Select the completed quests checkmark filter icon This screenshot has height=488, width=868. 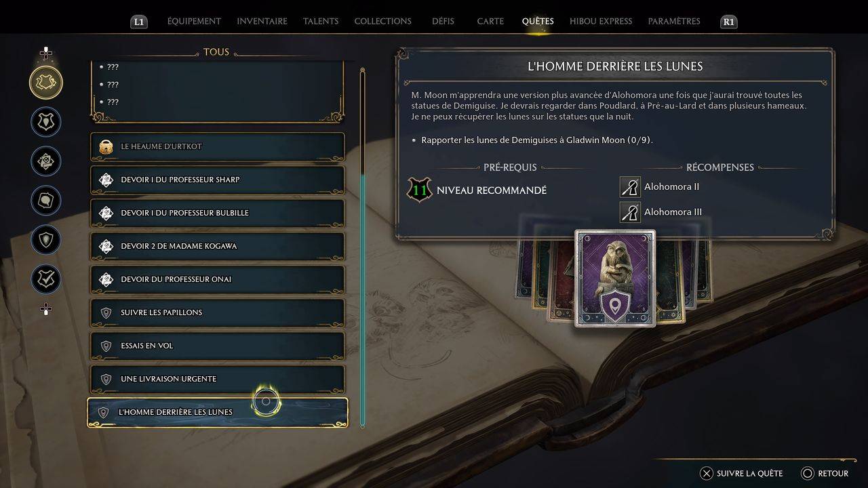(x=46, y=279)
